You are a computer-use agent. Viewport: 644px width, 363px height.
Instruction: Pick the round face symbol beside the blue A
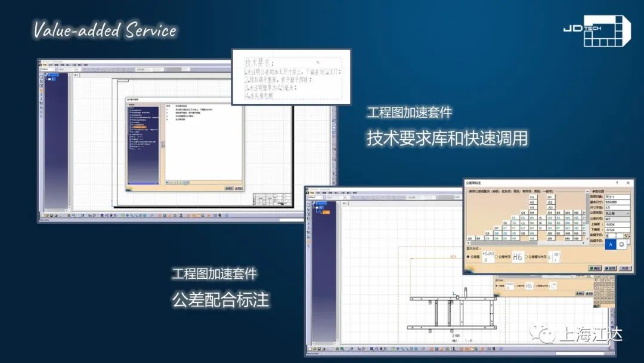point(622,245)
